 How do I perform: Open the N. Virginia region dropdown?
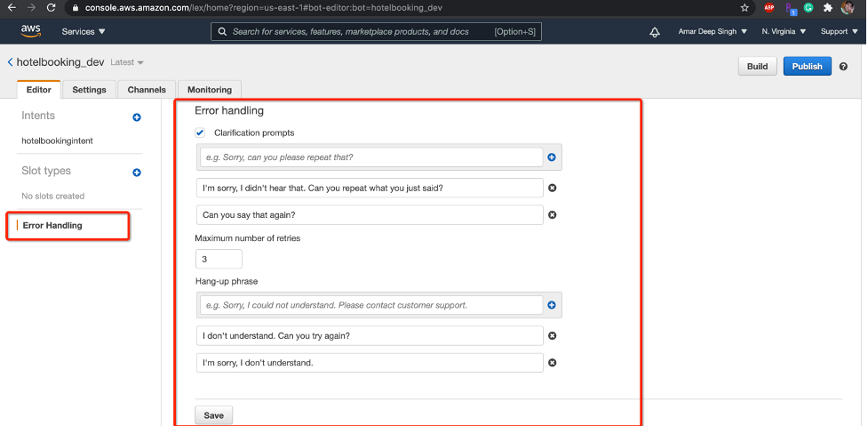[784, 32]
